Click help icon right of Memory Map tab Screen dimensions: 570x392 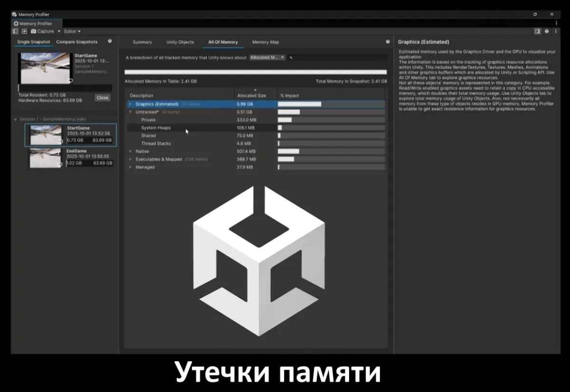[388, 42]
